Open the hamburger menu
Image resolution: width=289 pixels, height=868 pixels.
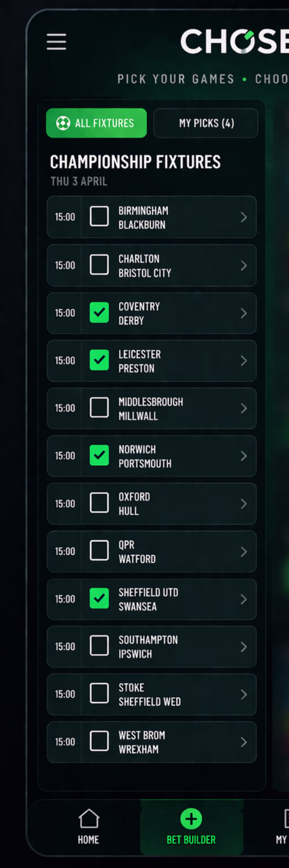pos(56,42)
